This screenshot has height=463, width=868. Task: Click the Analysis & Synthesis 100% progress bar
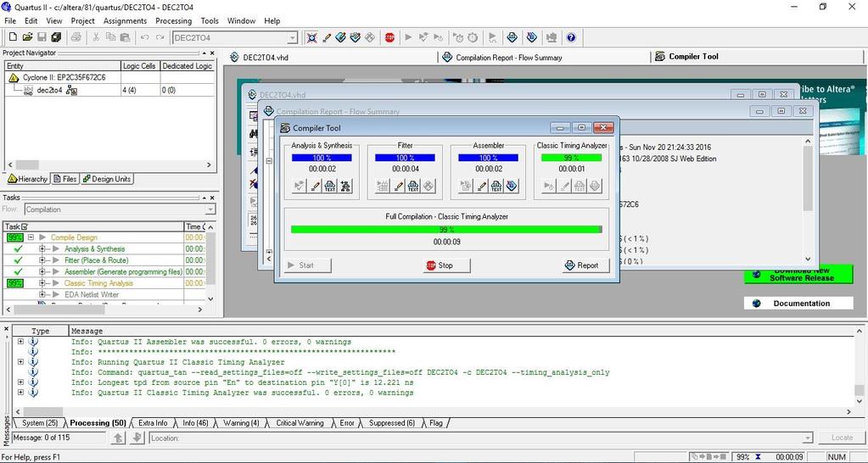pyautogui.click(x=322, y=158)
